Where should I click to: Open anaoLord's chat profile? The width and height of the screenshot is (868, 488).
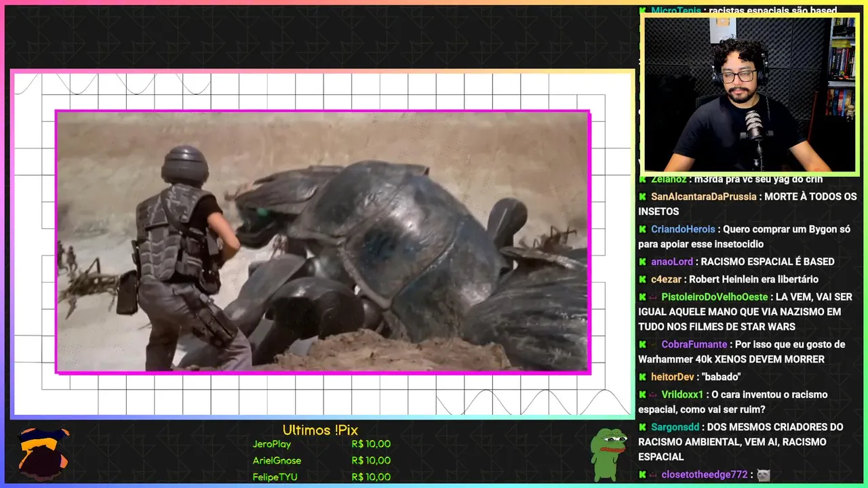point(672,262)
